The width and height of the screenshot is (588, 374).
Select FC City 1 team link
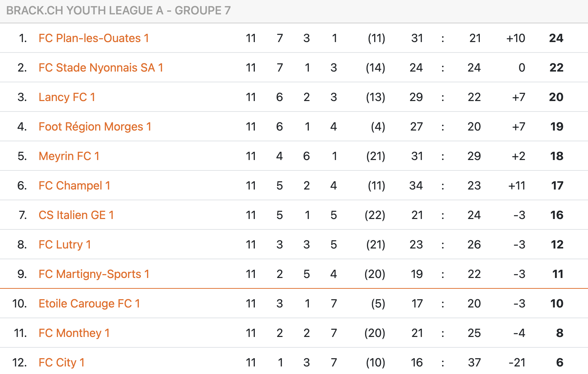(61, 362)
